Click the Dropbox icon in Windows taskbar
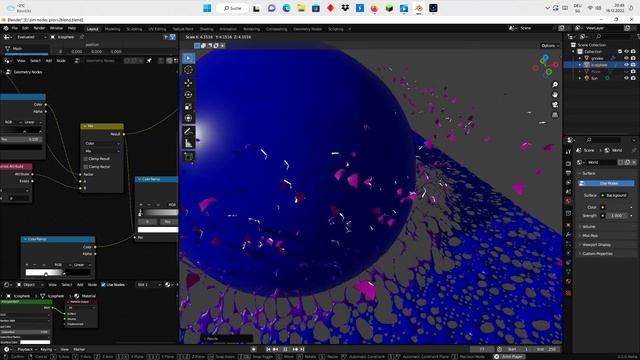The image size is (640, 360). click(345, 8)
